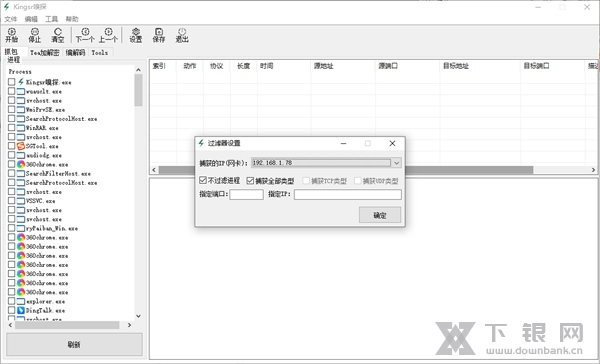Click the process list vertical scrollbar thumb
The width and height of the screenshot is (600, 364).
tap(138, 90)
